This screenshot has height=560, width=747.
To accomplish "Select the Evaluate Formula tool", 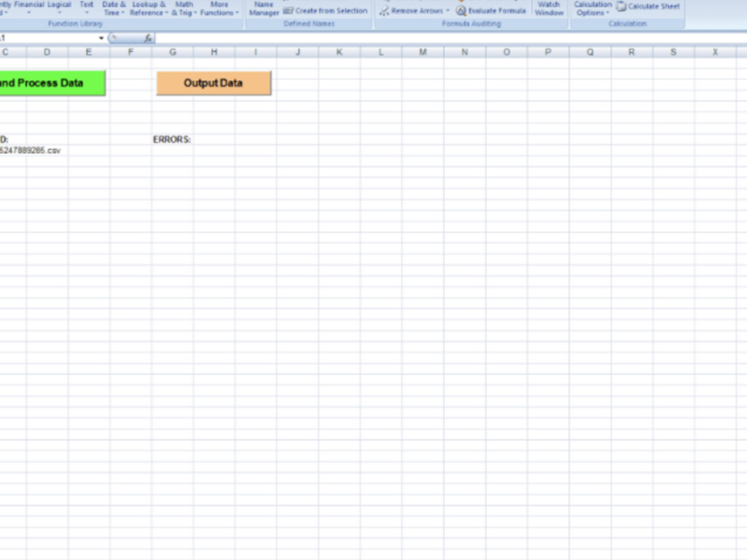I will click(x=495, y=11).
